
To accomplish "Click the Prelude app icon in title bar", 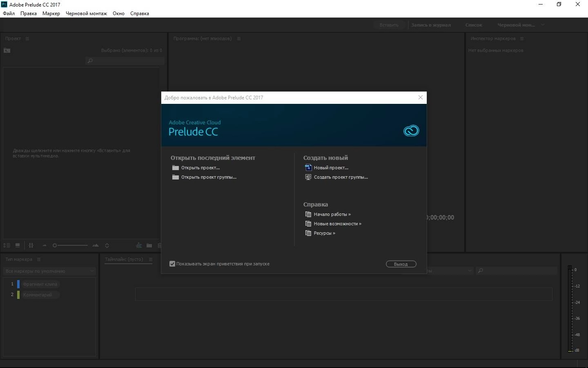I will [x=4, y=4].
